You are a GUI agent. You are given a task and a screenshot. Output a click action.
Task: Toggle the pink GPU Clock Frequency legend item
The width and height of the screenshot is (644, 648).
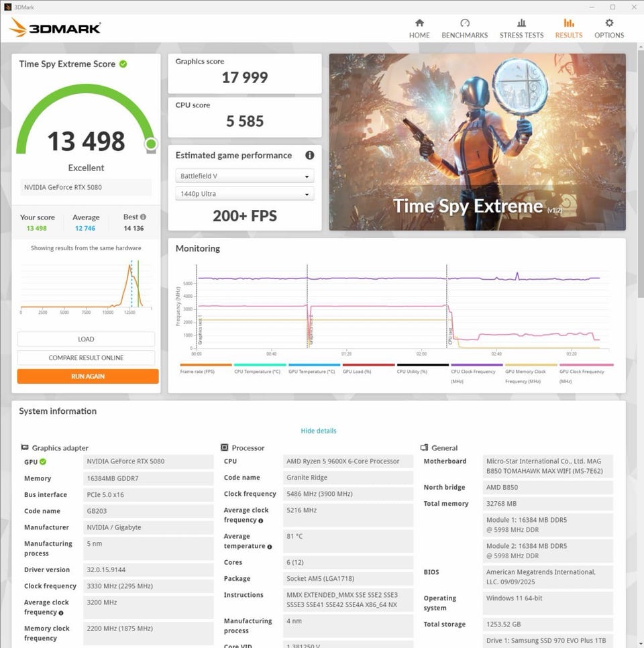click(x=586, y=374)
